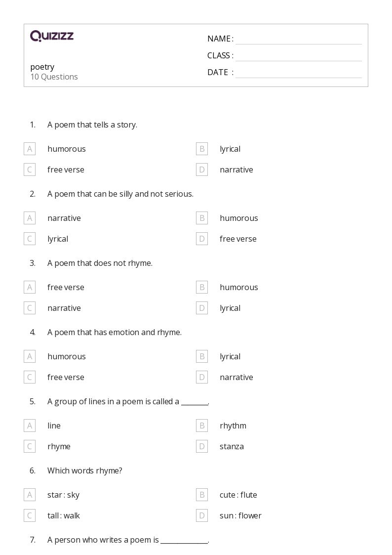This screenshot has width=392, height=555.
Task: Check box D for stanza in question 5
Action: [202, 446]
